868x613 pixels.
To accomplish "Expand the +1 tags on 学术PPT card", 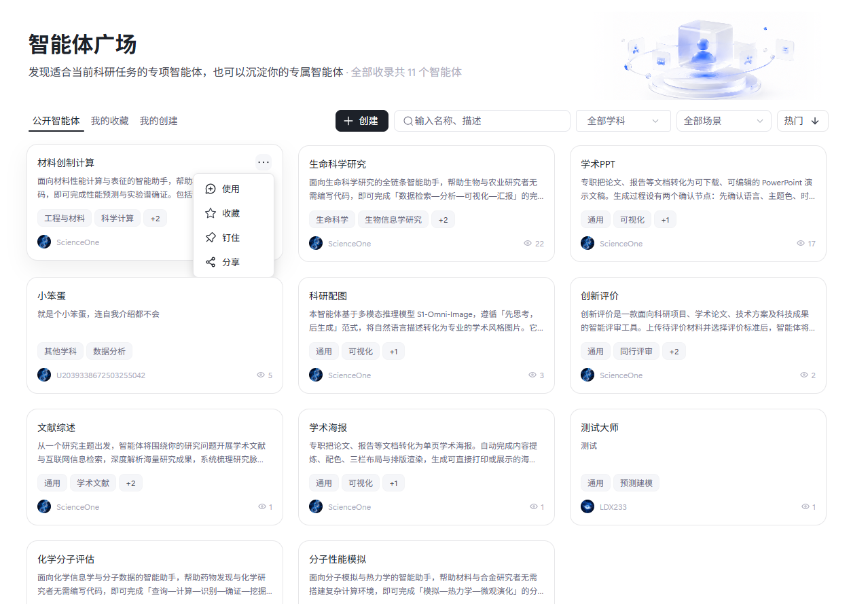I will [x=665, y=219].
